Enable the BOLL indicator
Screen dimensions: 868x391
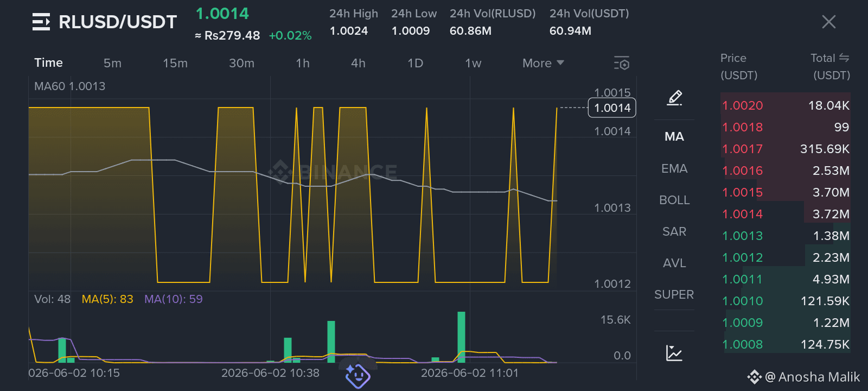point(674,200)
